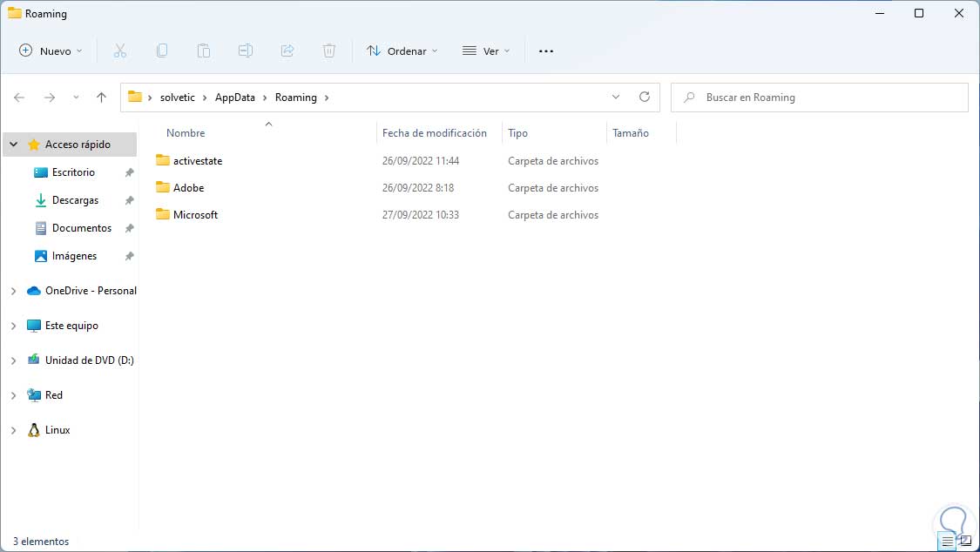Screen dimensions: 980x552
Task: Select the Microsoft folder name
Action: pyautogui.click(x=196, y=215)
